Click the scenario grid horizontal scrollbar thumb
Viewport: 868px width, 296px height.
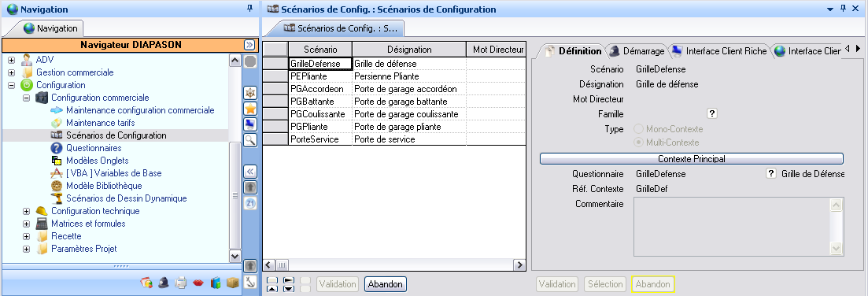click(x=282, y=265)
